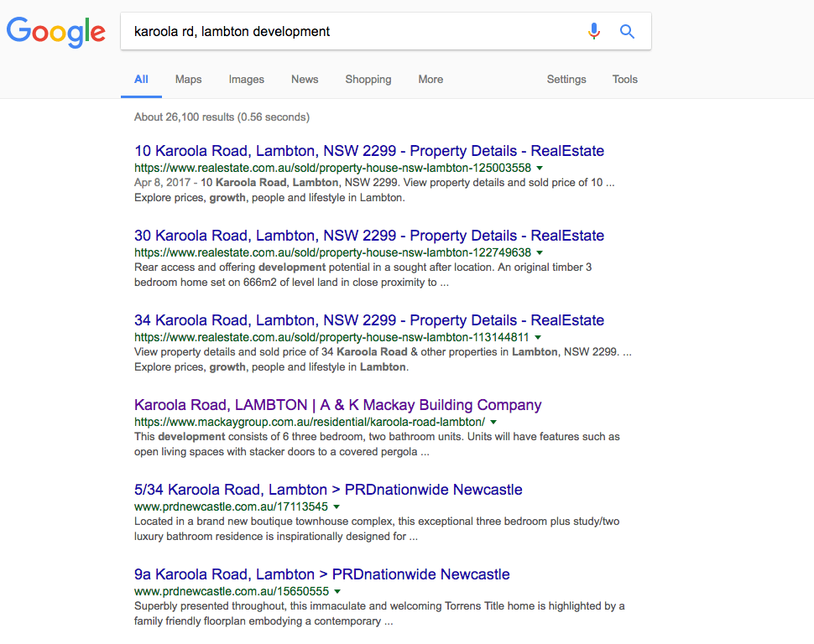Screen dimensions: 814x644
Task: Open the 30 Karoola Road result
Action: tap(368, 236)
